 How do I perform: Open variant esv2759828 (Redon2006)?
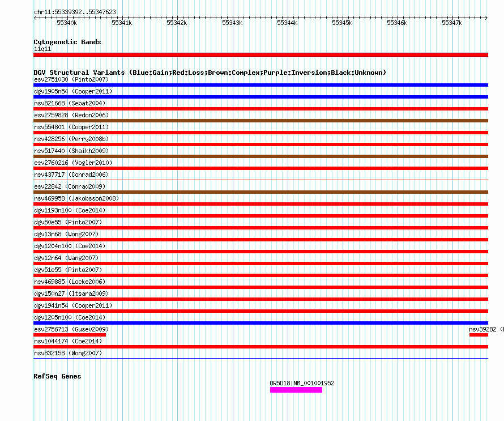click(71, 115)
